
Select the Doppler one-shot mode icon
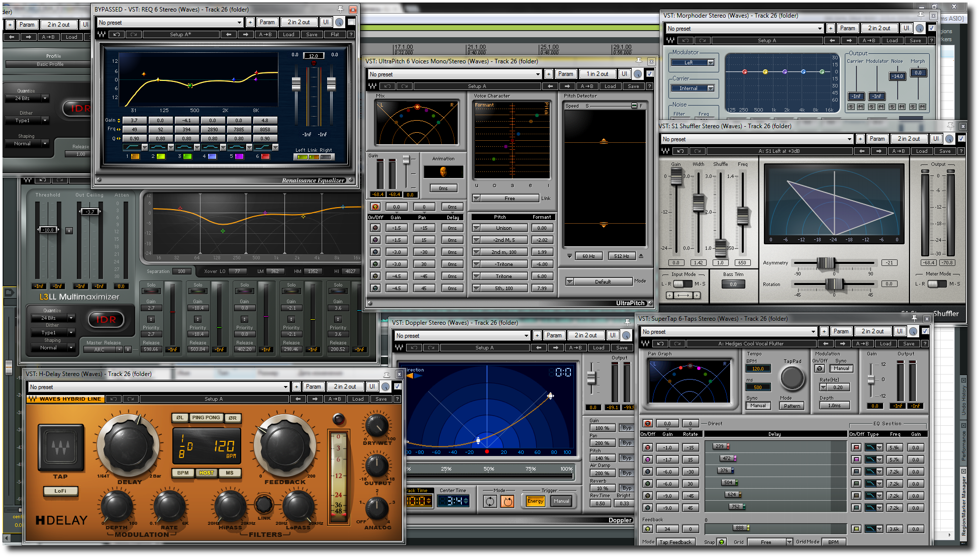(508, 501)
